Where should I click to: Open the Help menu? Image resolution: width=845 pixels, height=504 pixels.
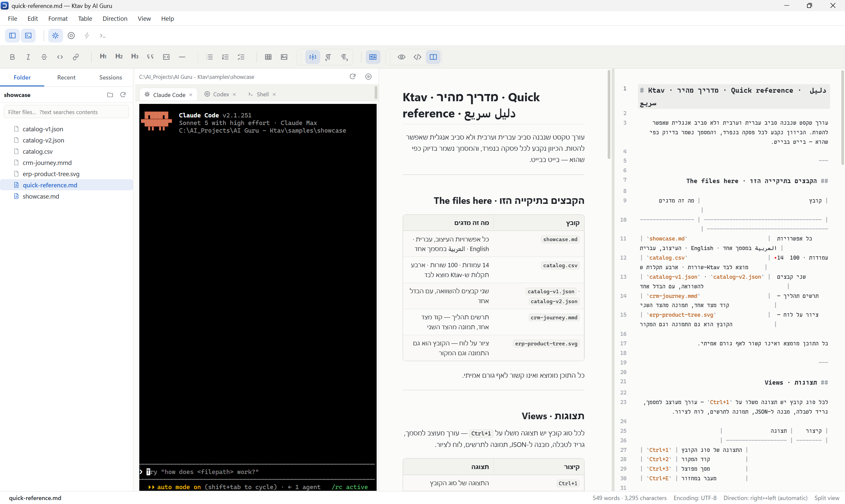[167, 19]
